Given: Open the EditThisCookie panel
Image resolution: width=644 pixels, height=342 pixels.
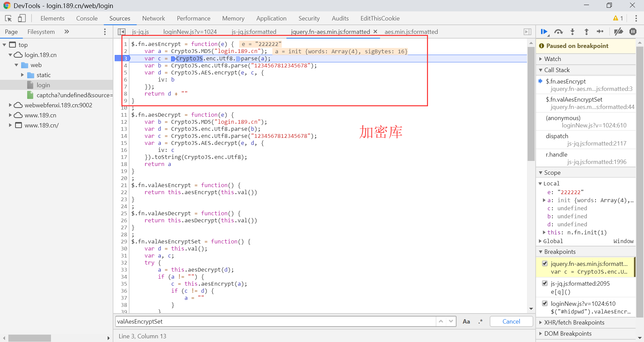Looking at the screenshot, I should [380, 18].
